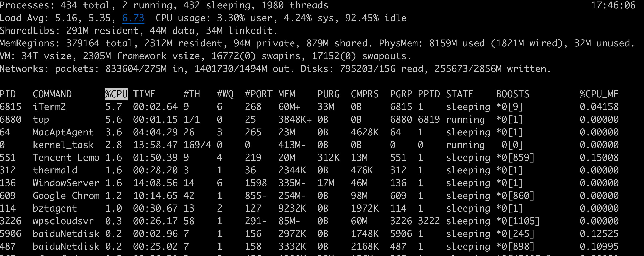Click the TIME column header
Screen dimensions: 644x256
click(x=144, y=94)
